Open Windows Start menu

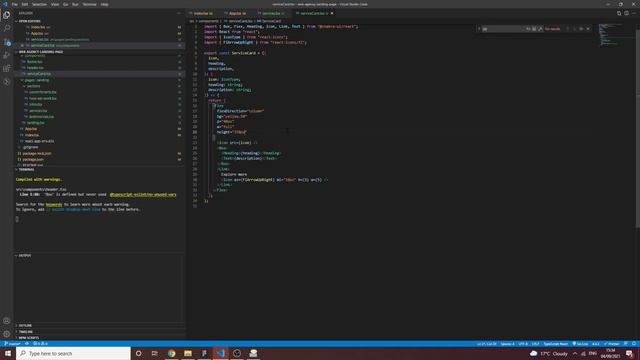click(8, 353)
